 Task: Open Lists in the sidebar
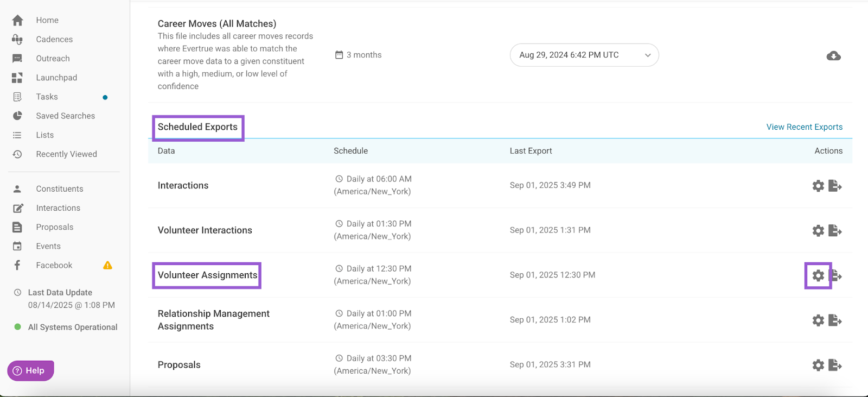pyautogui.click(x=44, y=135)
